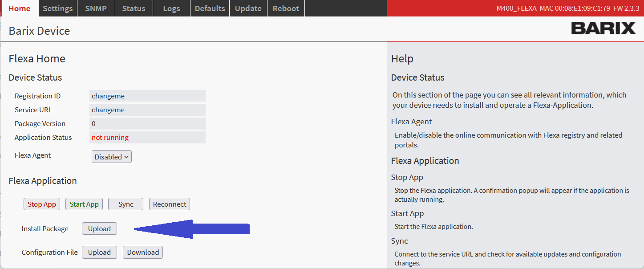Click the Reconnect button

coord(170,204)
